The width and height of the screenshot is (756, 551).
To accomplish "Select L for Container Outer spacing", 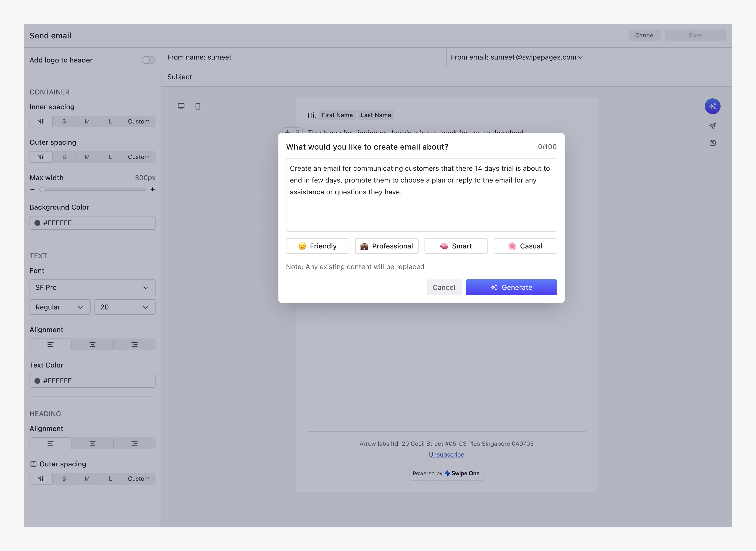I will click(x=110, y=157).
